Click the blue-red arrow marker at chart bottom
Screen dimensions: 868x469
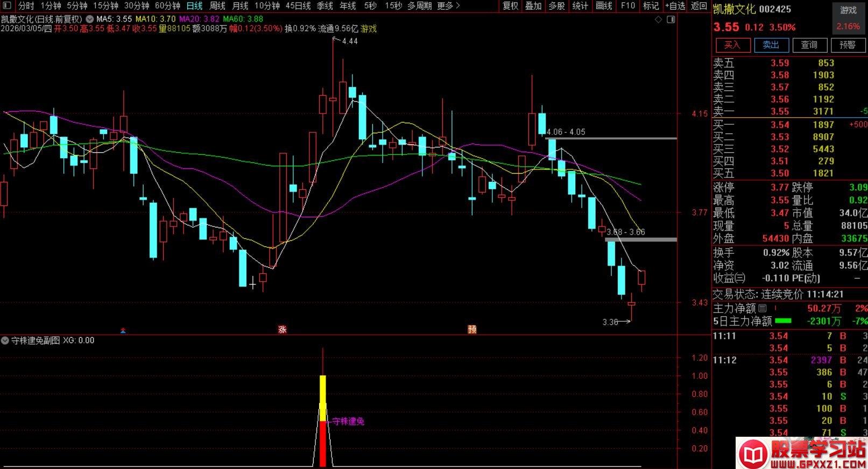(123, 330)
